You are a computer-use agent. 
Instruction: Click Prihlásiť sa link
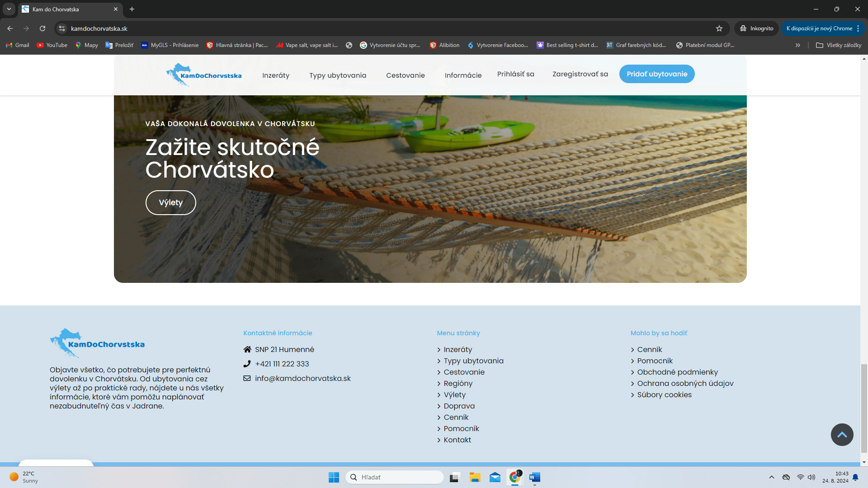(x=516, y=74)
